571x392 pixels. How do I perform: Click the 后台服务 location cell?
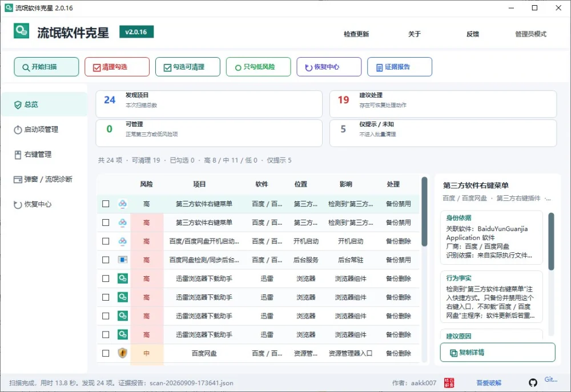pyautogui.click(x=306, y=260)
